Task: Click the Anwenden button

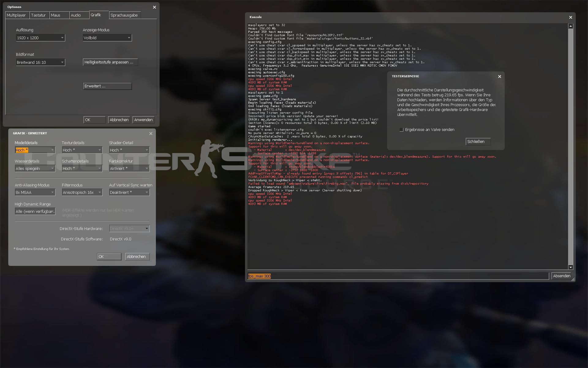Action: pos(143,120)
